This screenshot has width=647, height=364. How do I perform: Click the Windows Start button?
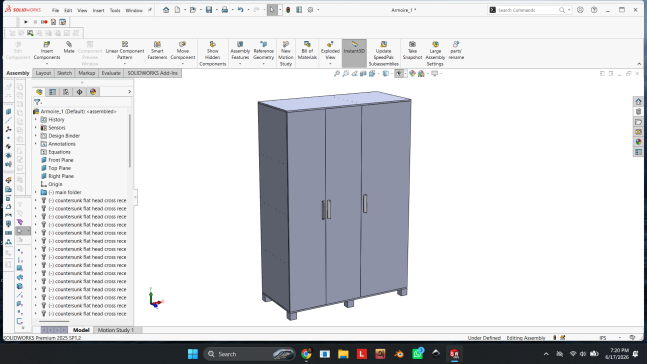(x=193, y=354)
